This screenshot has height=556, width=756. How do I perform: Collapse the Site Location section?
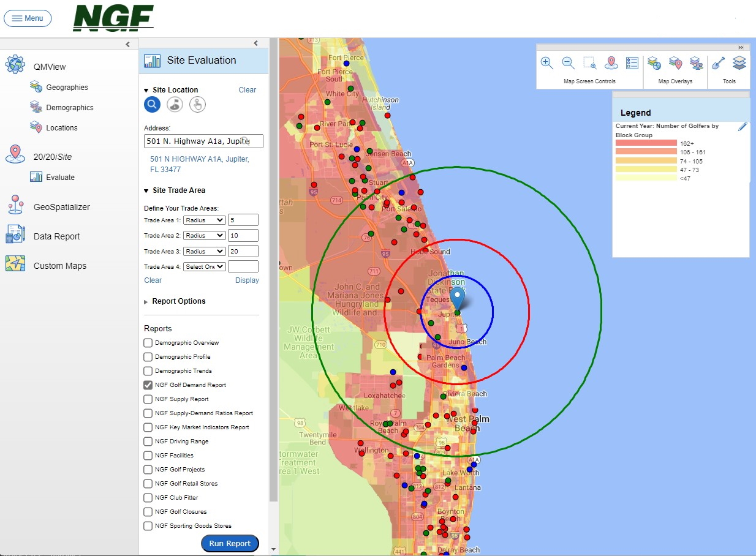point(146,91)
